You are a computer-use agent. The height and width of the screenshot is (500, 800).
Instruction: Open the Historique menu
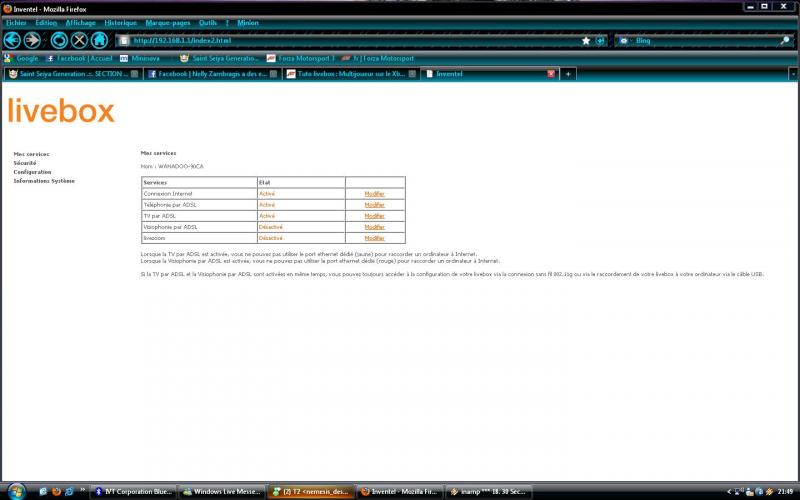[x=120, y=23]
